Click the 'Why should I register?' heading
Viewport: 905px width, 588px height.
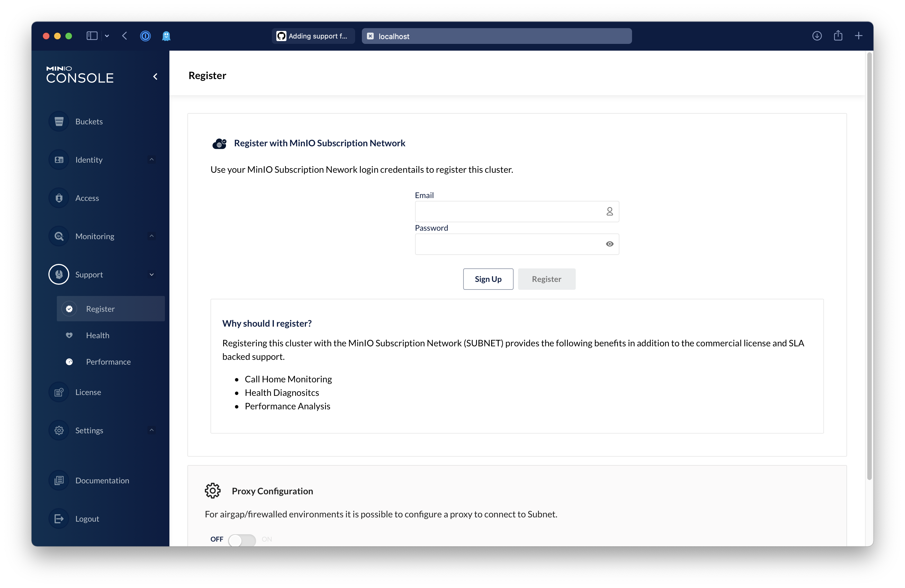coord(266,324)
